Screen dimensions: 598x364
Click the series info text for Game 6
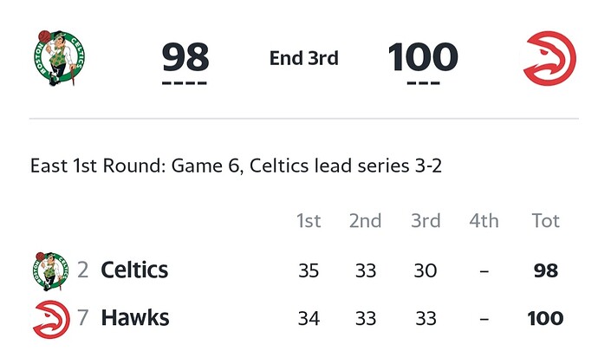click(236, 166)
